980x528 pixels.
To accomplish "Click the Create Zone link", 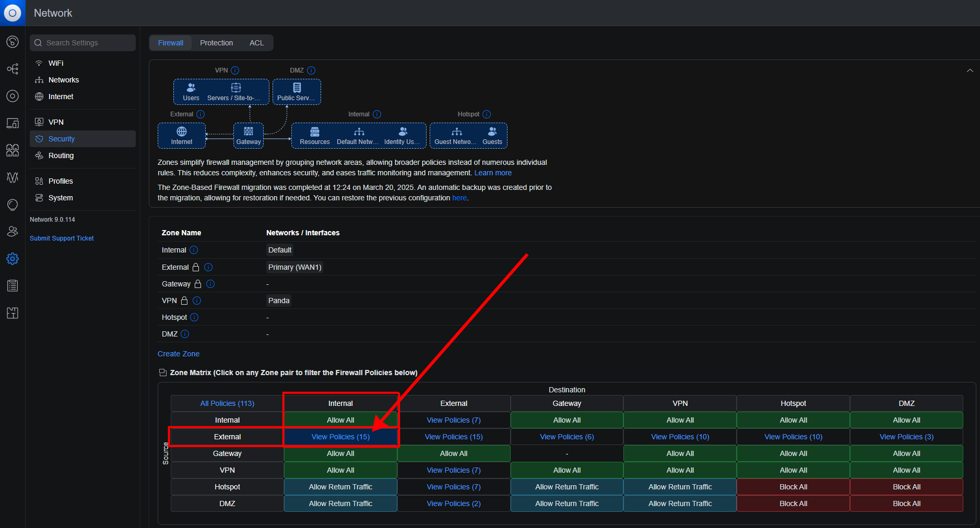I will pyautogui.click(x=179, y=354).
